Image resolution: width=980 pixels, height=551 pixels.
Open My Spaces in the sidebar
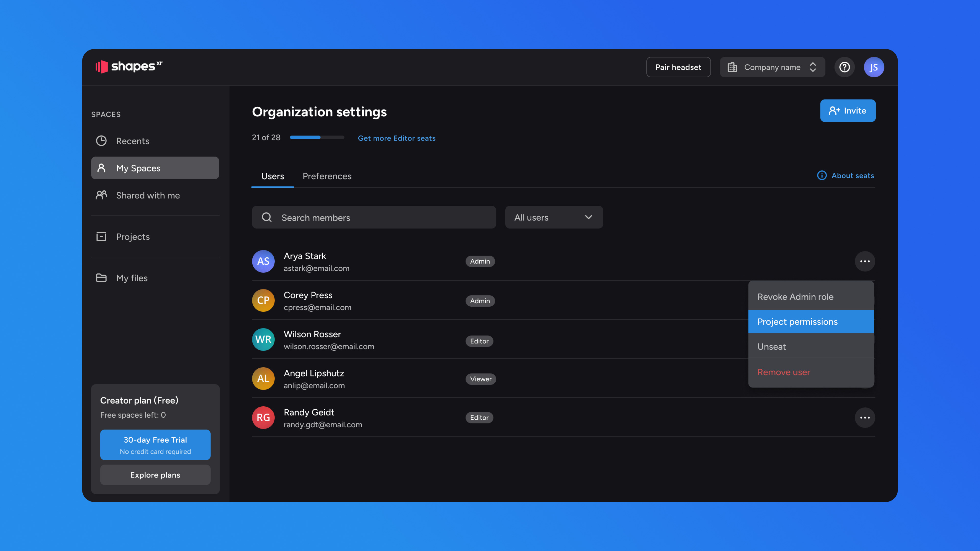click(155, 168)
